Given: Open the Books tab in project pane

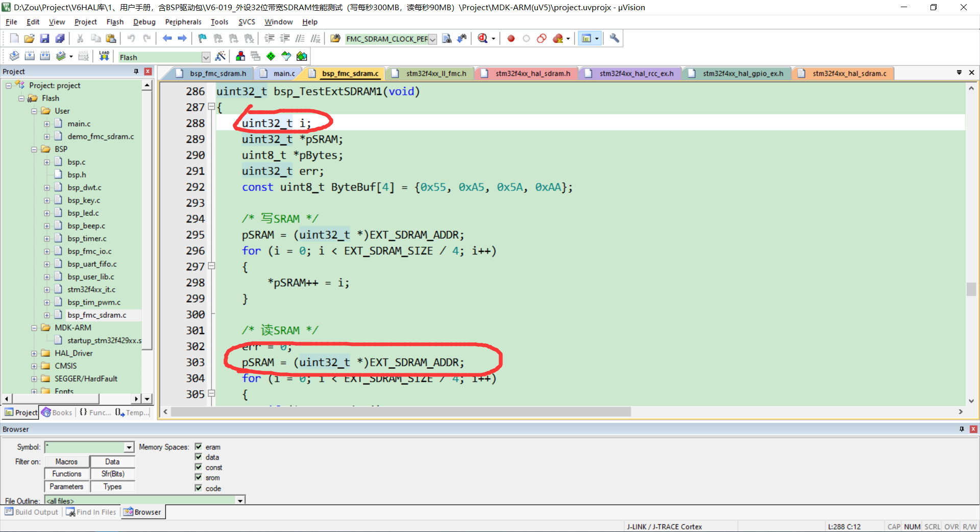Looking at the screenshot, I should coord(57,413).
